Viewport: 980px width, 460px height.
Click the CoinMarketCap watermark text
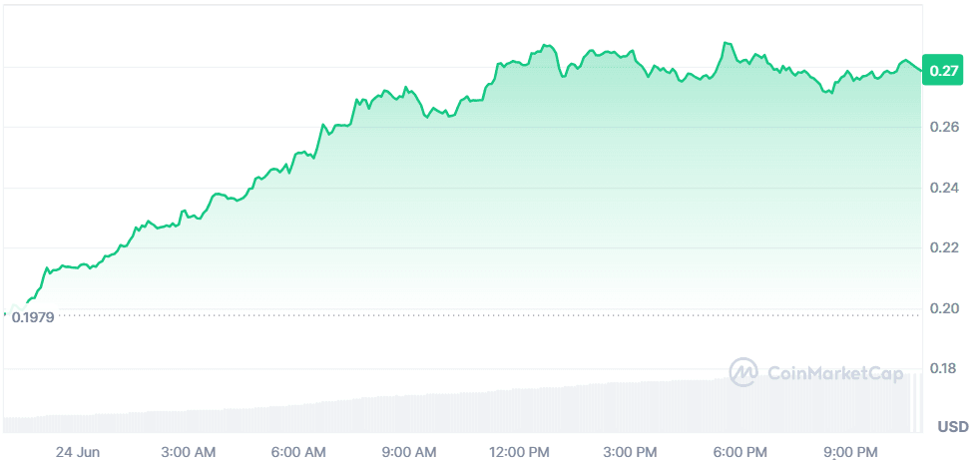(x=834, y=374)
